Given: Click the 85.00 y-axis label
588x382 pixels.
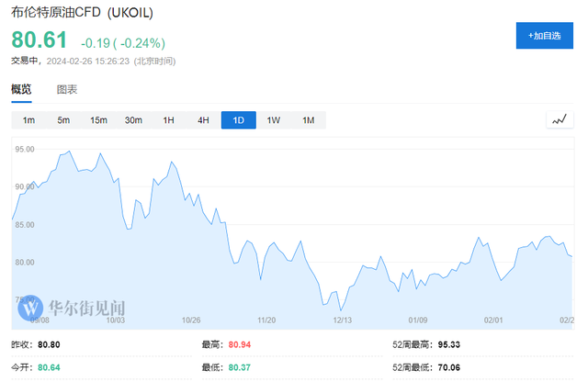Looking at the screenshot, I should 25,225.
